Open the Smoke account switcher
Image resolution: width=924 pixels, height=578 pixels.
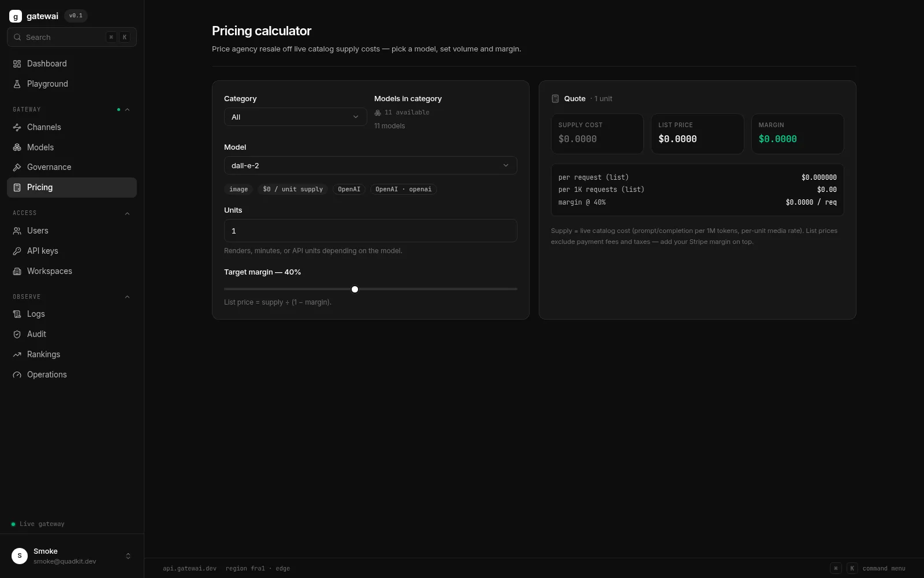72,556
